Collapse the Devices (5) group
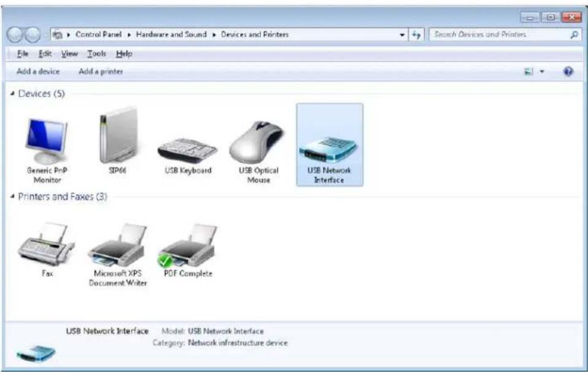The image size is (588, 372). 12,94
